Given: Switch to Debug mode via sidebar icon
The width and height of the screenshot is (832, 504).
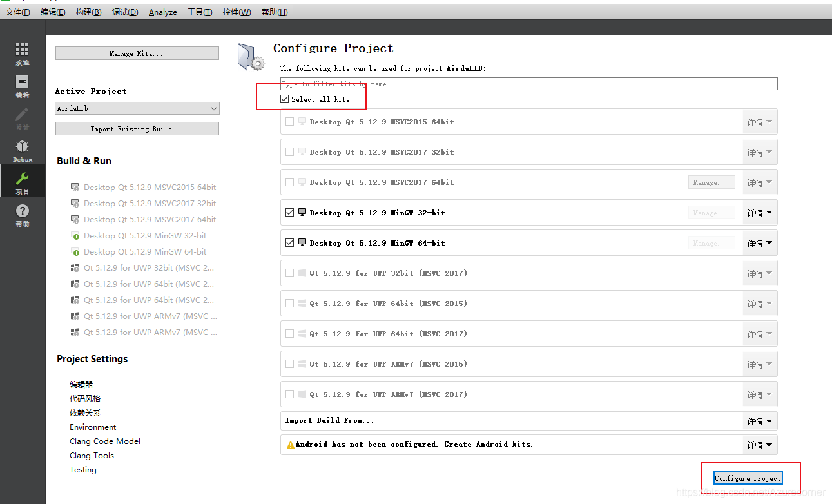Looking at the screenshot, I should (x=23, y=152).
